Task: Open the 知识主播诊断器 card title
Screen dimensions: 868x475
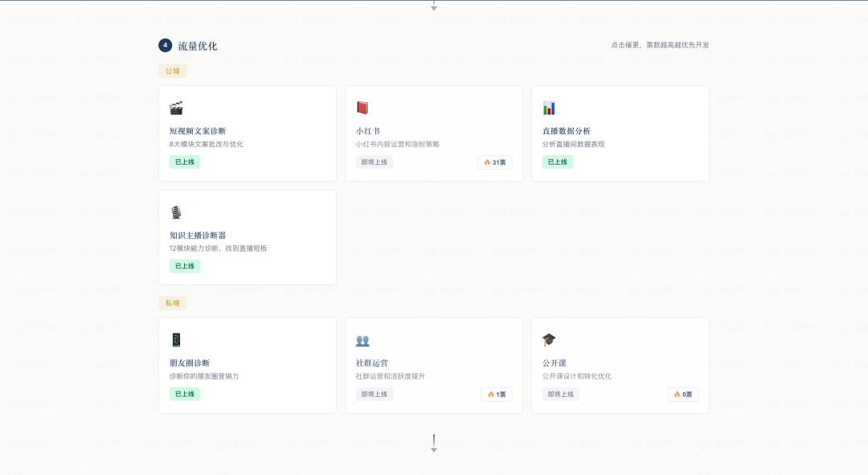Action: (x=198, y=235)
